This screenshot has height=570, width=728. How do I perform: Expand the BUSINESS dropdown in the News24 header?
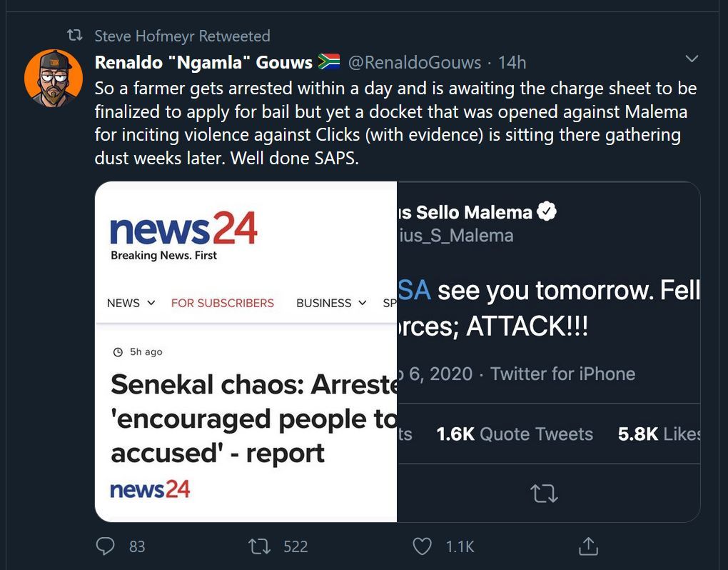pos(330,303)
